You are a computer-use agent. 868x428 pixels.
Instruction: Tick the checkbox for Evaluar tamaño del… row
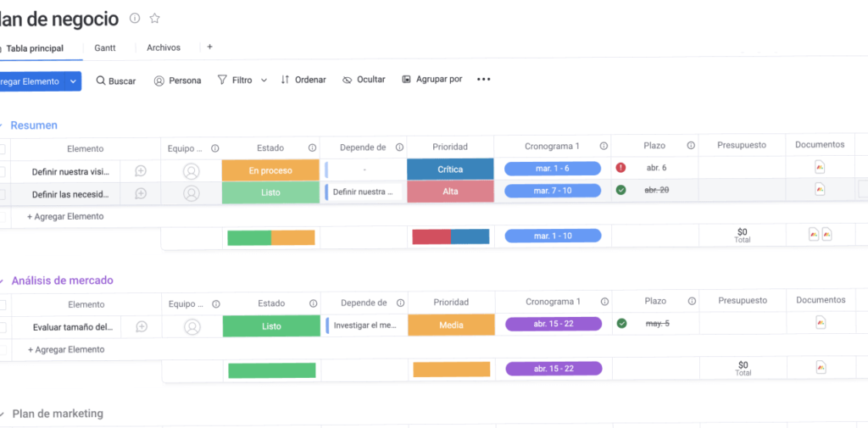3,327
